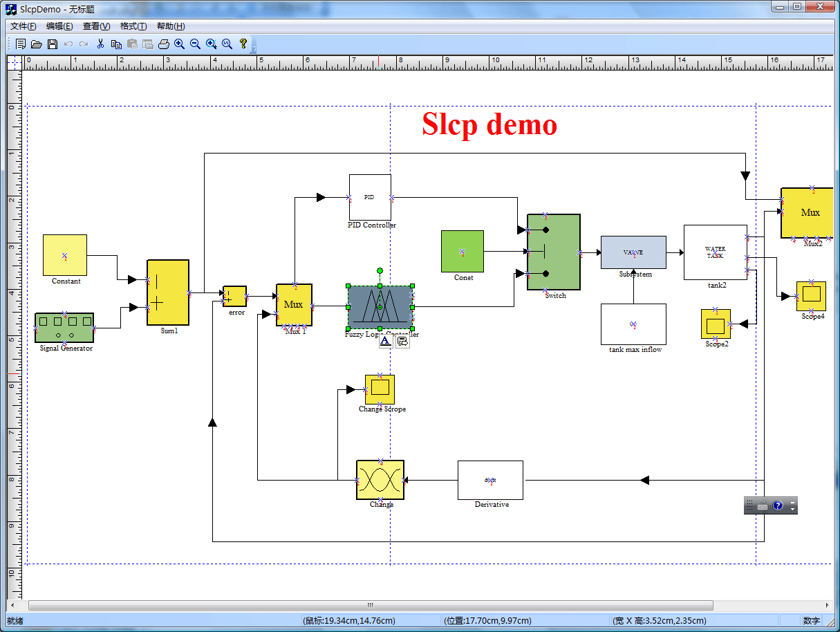Click the yellow question mark Help icon

(243, 44)
